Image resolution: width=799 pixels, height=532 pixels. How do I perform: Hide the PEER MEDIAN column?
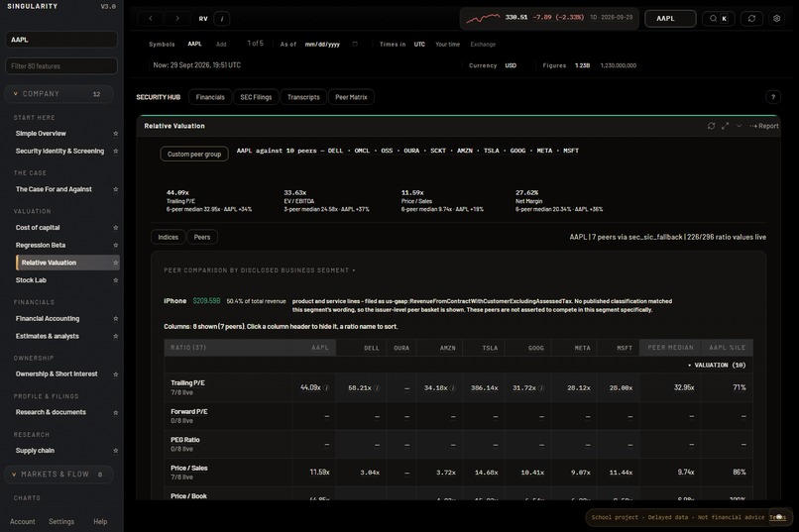[670, 348]
